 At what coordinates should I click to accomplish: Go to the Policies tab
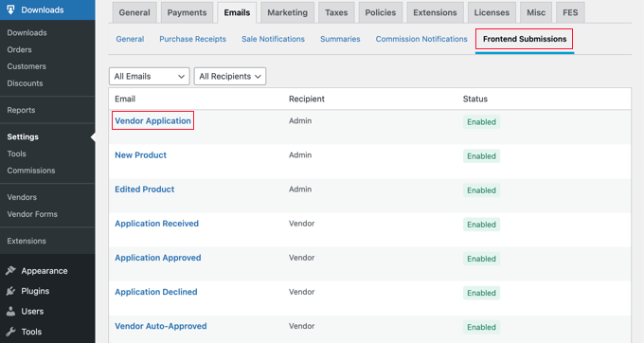381,12
